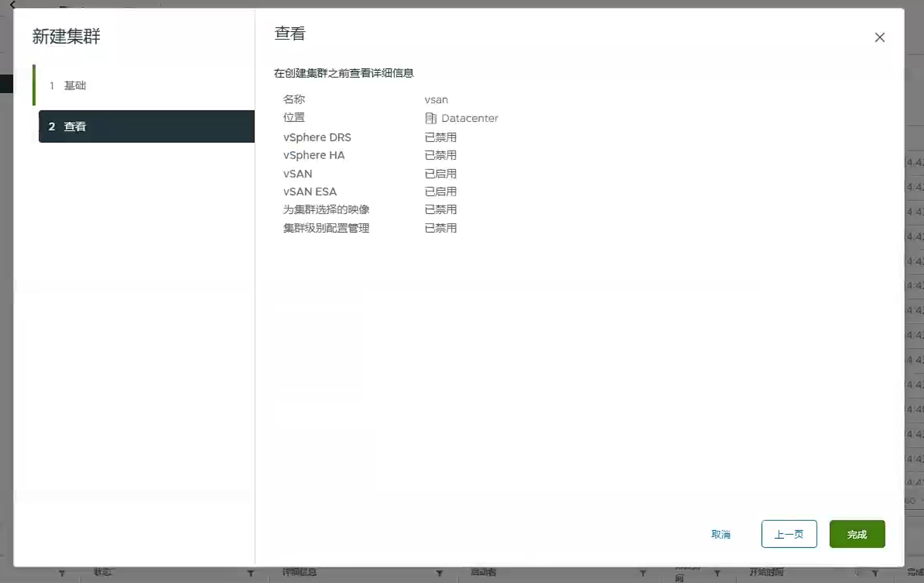Click 已启用 value in the vSAN ESA row
Image resolution: width=924 pixels, height=583 pixels.
[x=440, y=192]
